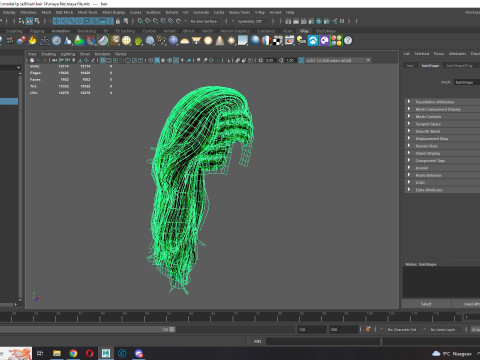Click the green-highlighted dish shelf icon
Image resolution: width=480 pixels, height=360 pixels.
point(103,41)
